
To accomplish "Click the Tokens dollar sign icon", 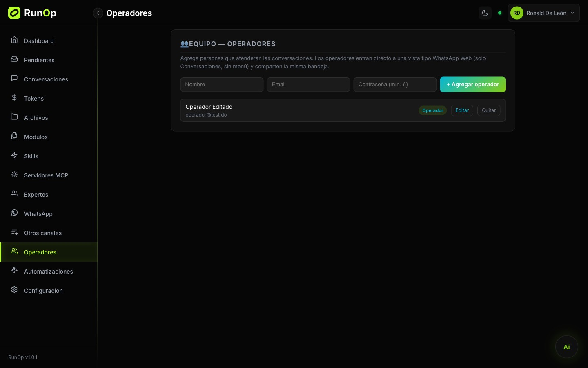I will click(14, 98).
